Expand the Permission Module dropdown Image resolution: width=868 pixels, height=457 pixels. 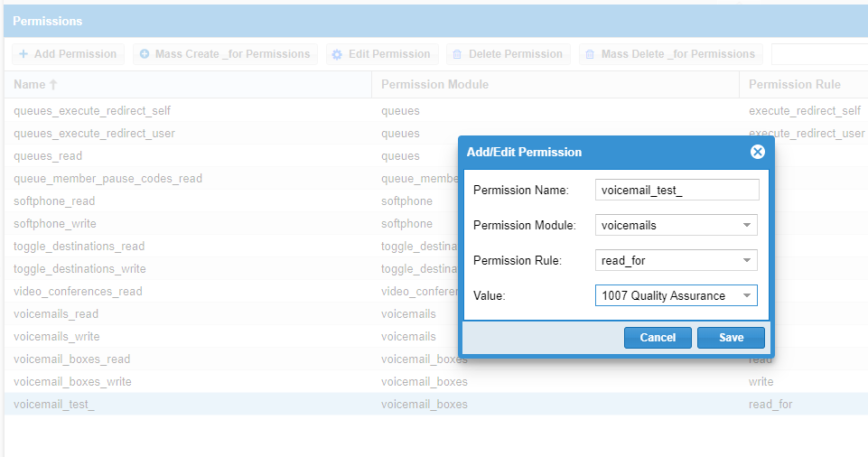[747, 225]
